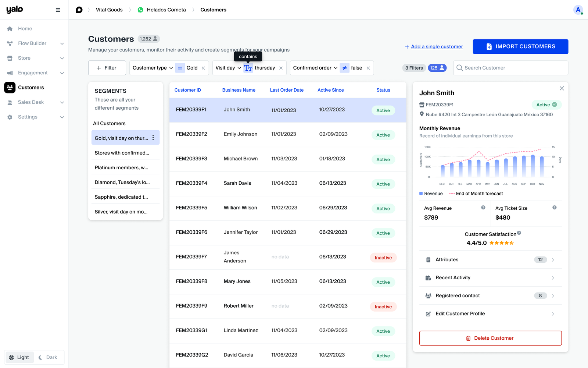Select Stores with confirmed segment

(x=125, y=153)
